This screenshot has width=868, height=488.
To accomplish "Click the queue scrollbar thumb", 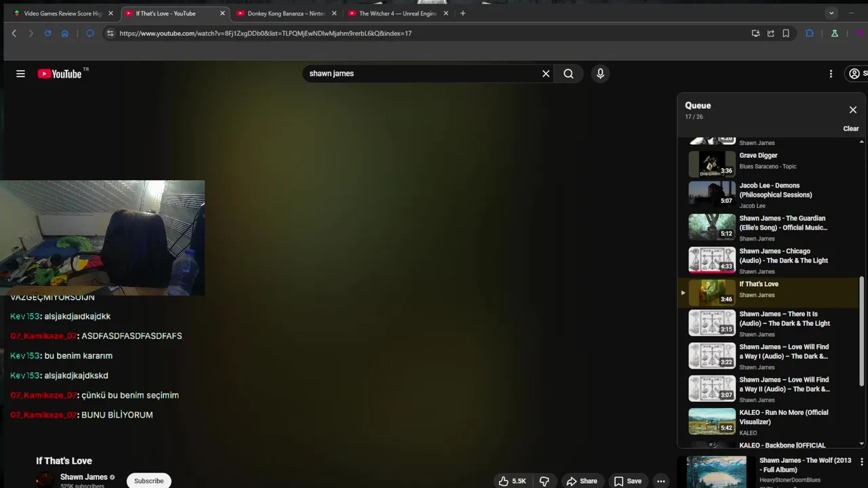I will pyautogui.click(x=862, y=330).
